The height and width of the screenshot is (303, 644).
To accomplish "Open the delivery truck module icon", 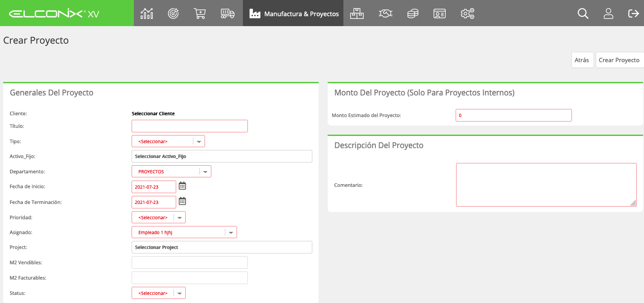I will pos(228,14).
